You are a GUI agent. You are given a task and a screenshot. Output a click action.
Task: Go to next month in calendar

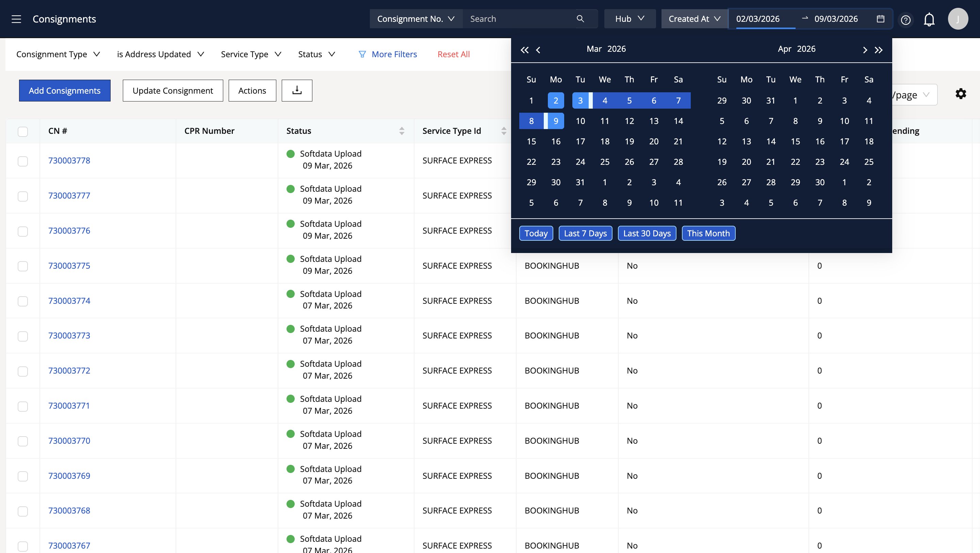[x=865, y=50]
